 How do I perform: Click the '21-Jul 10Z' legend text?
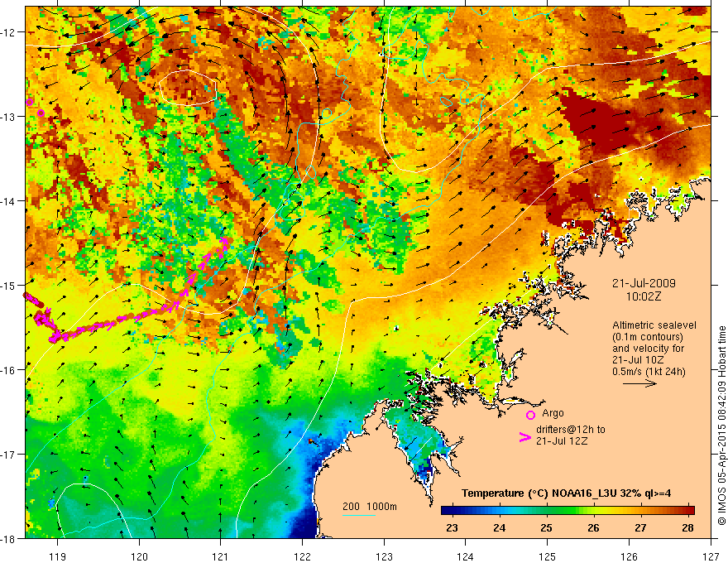pyautogui.click(x=638, y=360)
